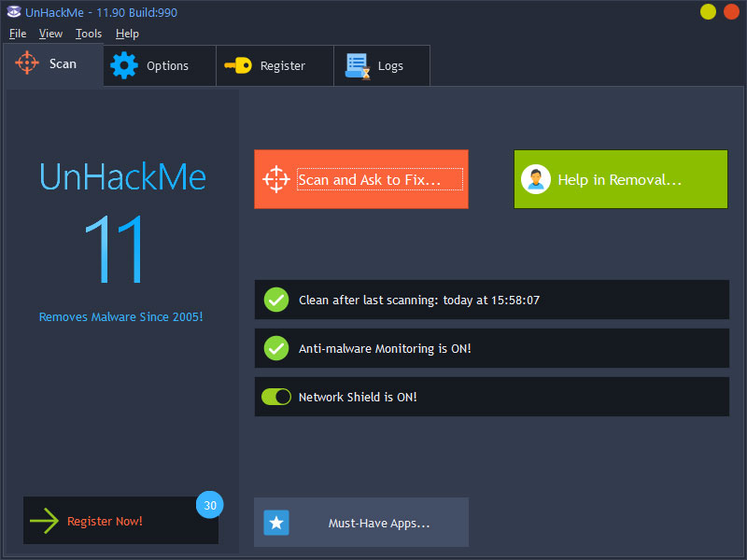Click the orange crosshair Scan tab icon

tap(27, 63)
